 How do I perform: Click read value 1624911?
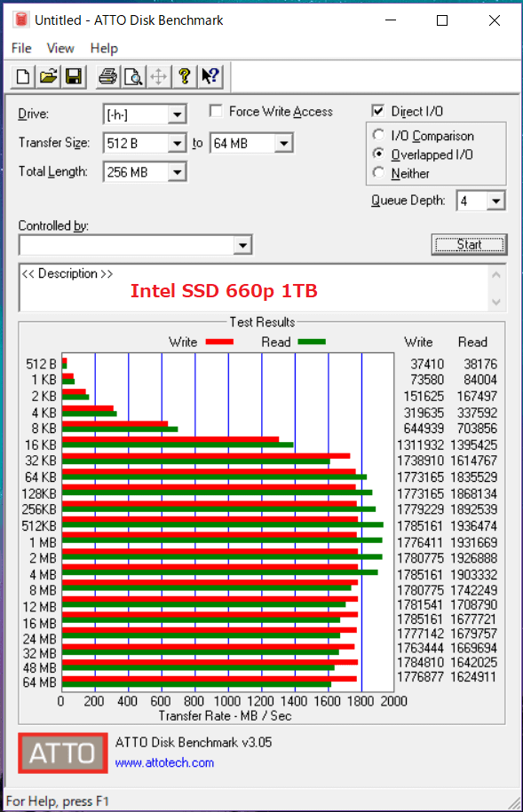coord(472,677)
